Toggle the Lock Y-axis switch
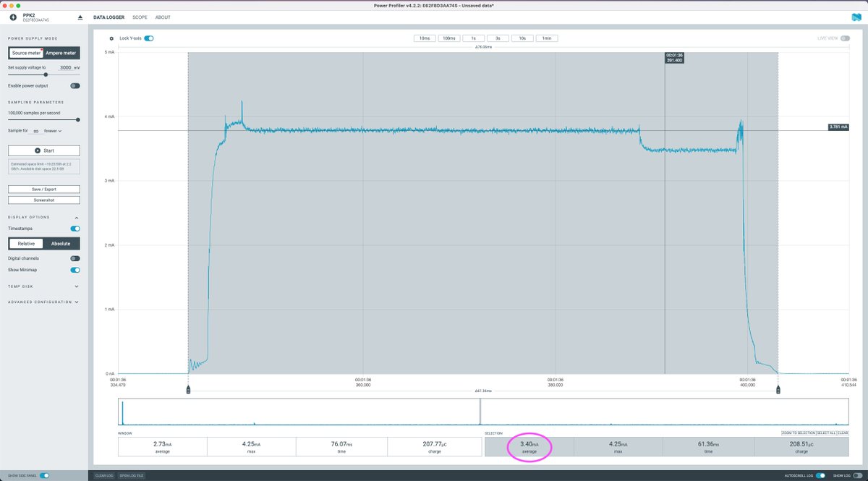868x481 pixels. 149,38
